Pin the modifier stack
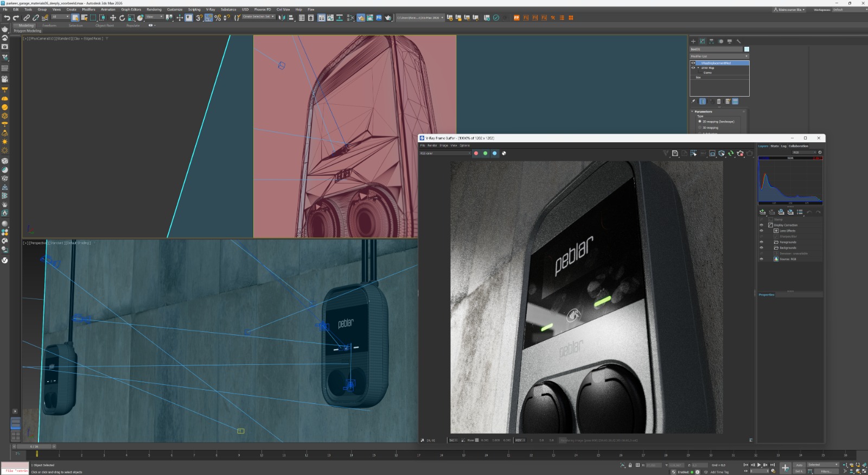868x475 pixels. (x=693, y=101)
